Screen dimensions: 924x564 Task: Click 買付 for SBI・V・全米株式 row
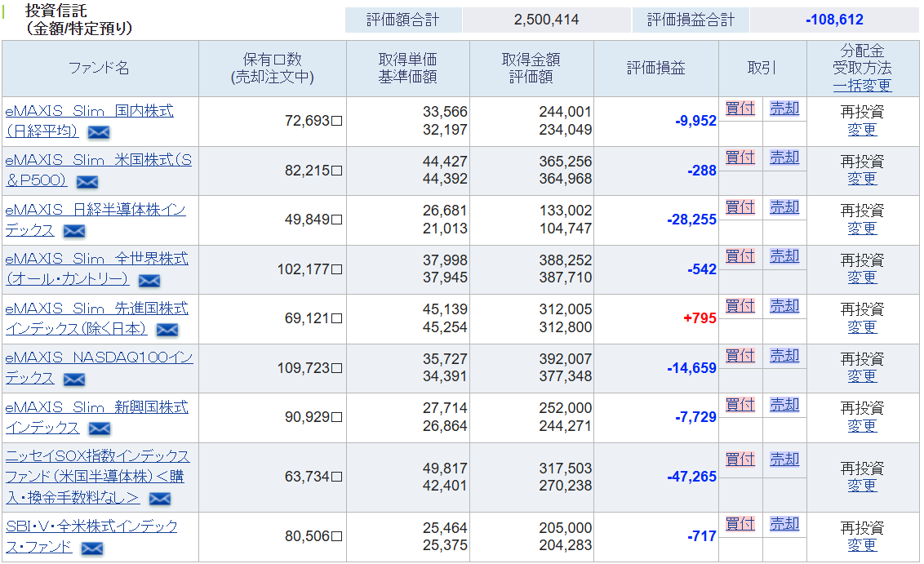(x=740, y=523)
